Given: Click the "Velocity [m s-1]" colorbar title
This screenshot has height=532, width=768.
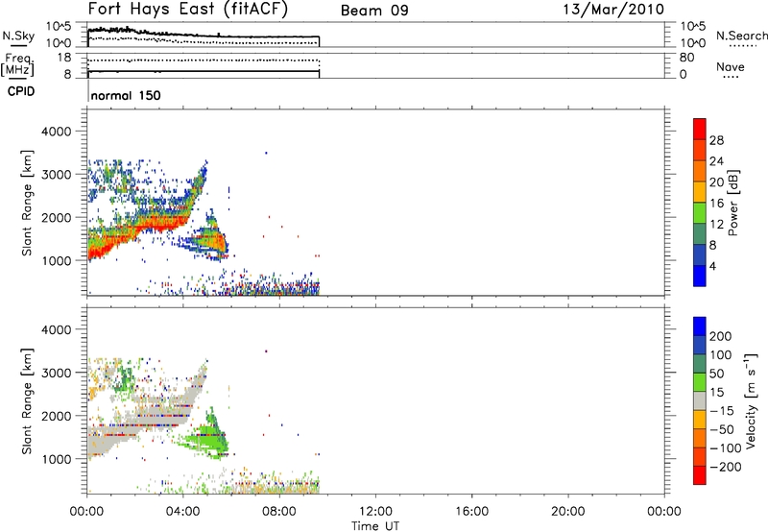Looking at the screenshot, I should point(750,400).
